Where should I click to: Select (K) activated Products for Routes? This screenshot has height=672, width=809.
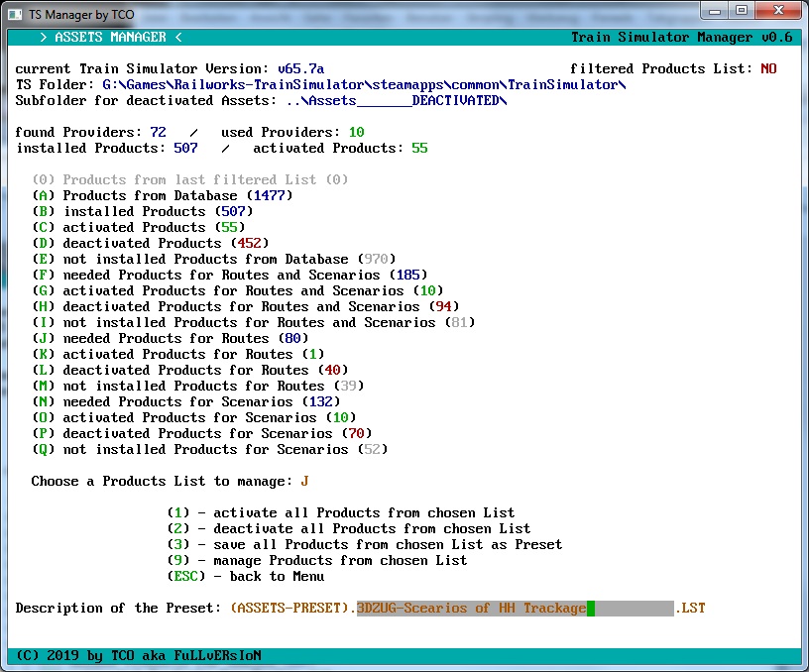pyautogui.click(x=178, y=354)
